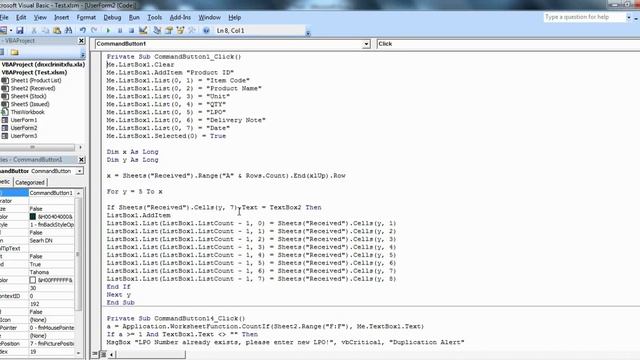Open the Insert menu
Image resolution: width=640 pixels, height=360 pixels.
click(62, 18)
